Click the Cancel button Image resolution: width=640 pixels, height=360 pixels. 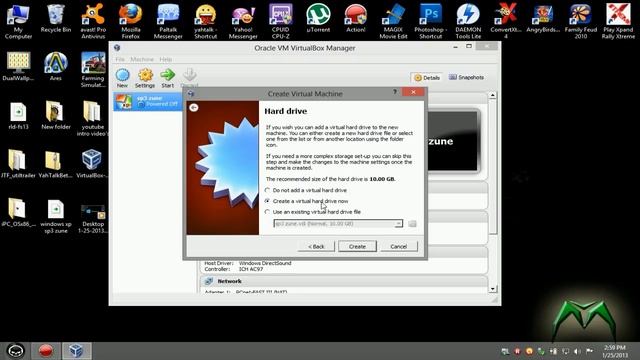[398, 247]
